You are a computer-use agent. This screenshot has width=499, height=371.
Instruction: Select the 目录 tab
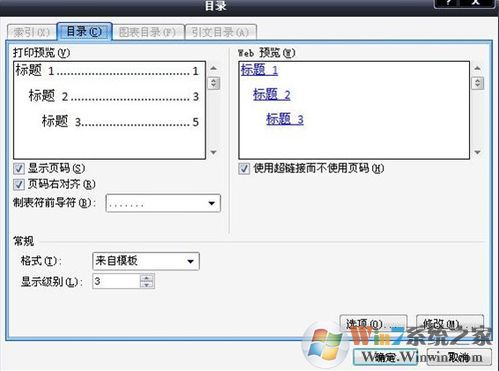pos(84,31)
